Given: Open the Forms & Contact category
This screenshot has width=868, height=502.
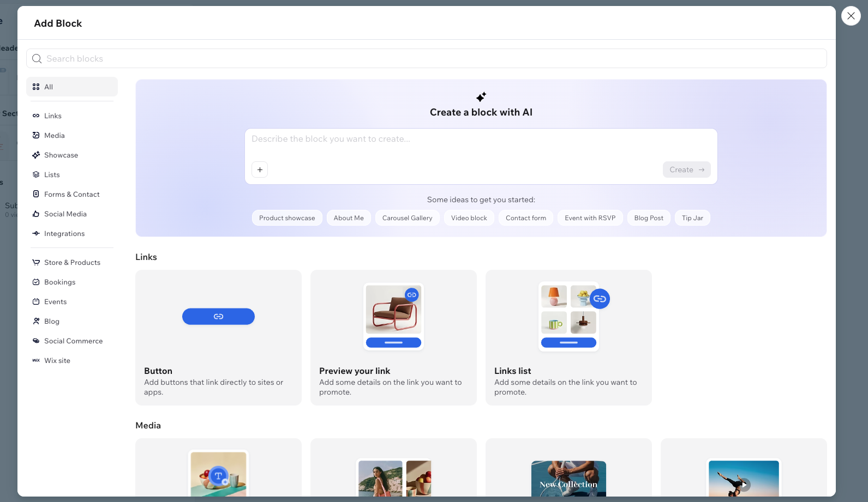Looking at the screenshot, I should [x=72, y=194].
